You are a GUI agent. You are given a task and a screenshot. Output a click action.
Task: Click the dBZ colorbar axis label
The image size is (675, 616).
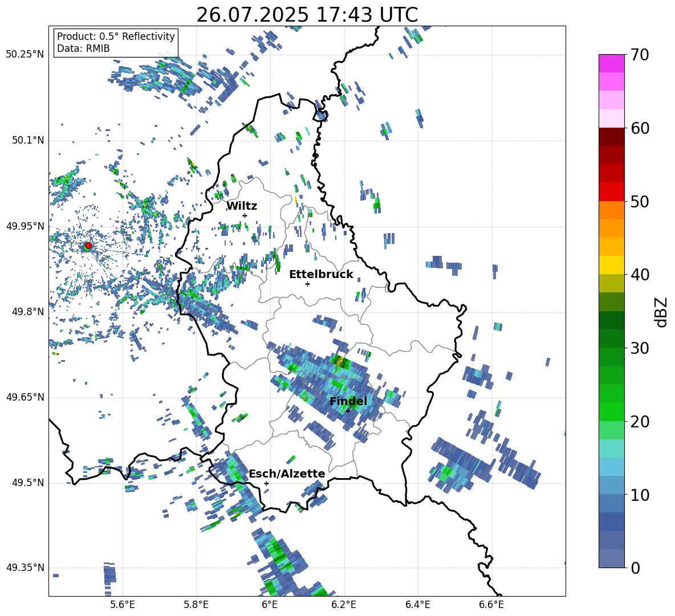point(662,312)
